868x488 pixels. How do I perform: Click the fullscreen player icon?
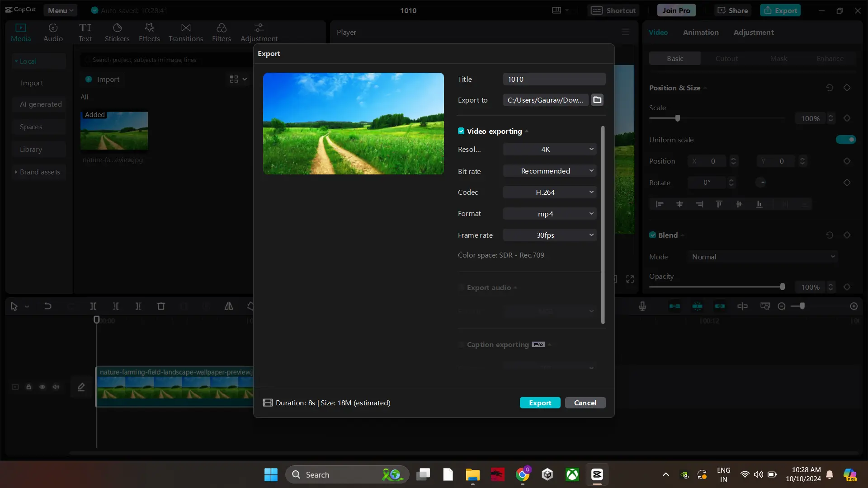[x=630, y=279]
